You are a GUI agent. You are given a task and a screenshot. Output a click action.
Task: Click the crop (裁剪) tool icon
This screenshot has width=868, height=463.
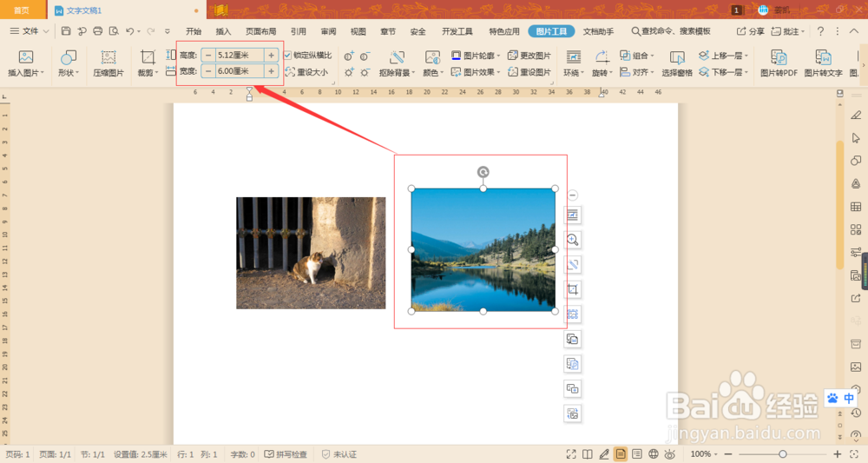[148, 57]
